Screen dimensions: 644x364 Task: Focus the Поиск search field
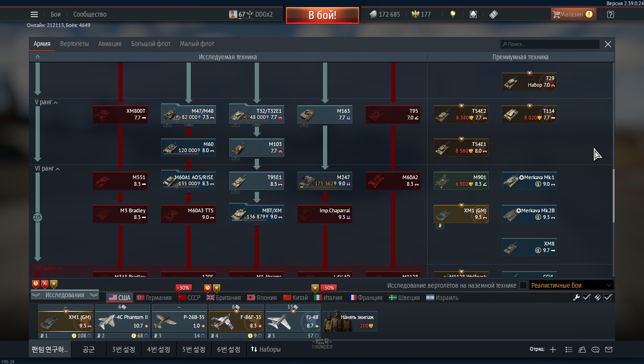(x=550, y=44)
